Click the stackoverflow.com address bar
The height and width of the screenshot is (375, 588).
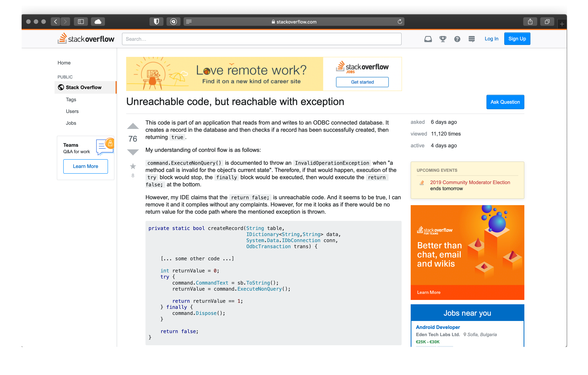[x=294, y=22]
